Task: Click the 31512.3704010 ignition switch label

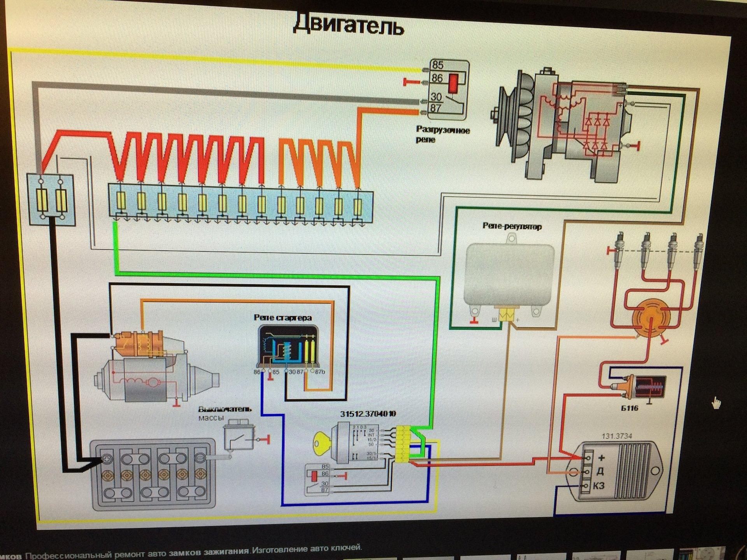Action: [x=368, y=413]
